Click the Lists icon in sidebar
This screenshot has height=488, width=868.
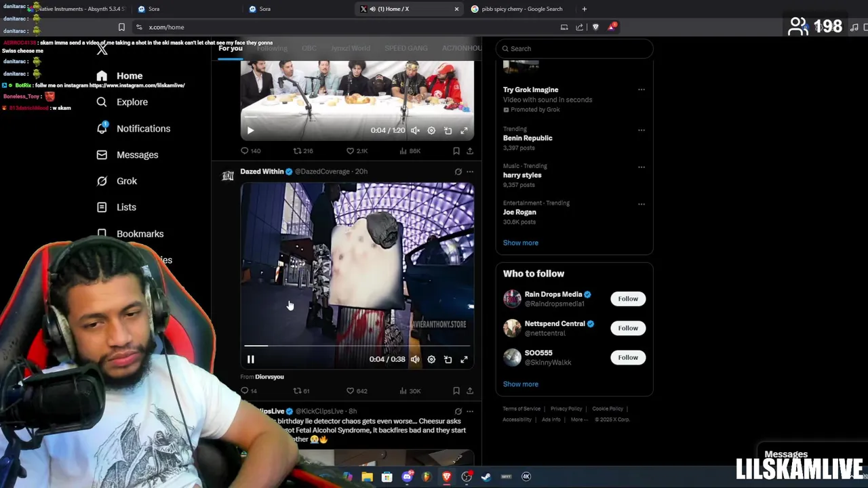pos(102,207)
